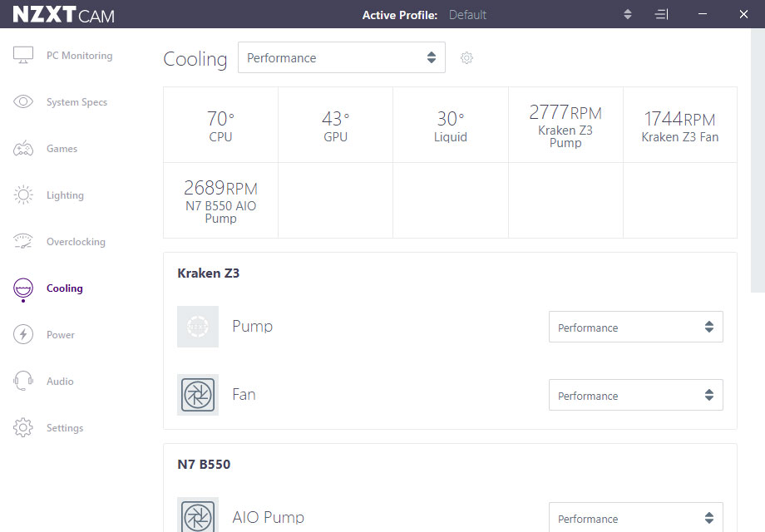Click the Kraken Z3 Fan icon

[x=198, y=395]
